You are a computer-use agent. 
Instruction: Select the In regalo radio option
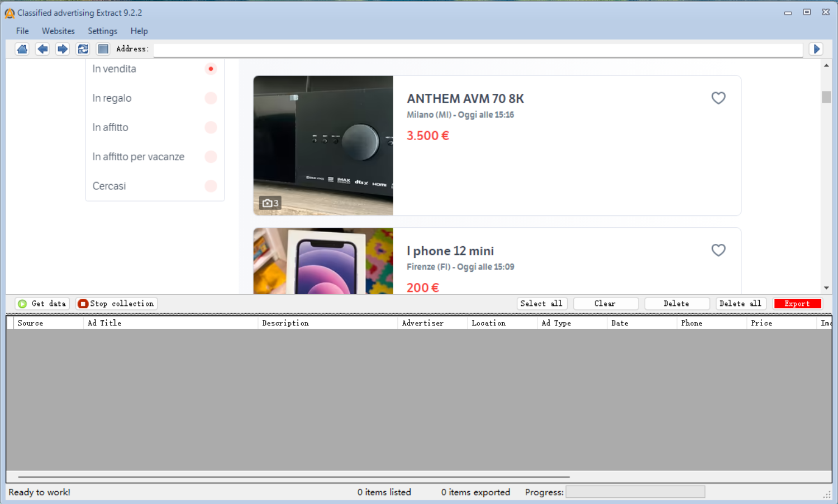click(x=211, y=98)
